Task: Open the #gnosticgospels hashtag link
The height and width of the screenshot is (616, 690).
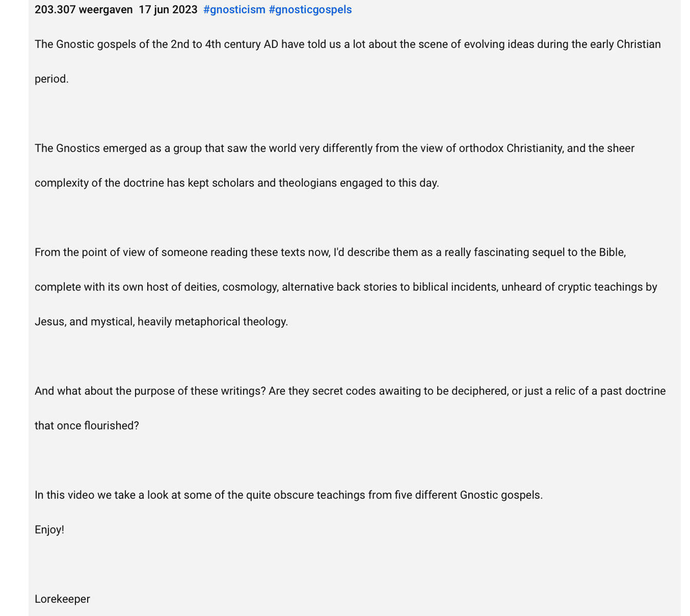Action: click(310, 10)
